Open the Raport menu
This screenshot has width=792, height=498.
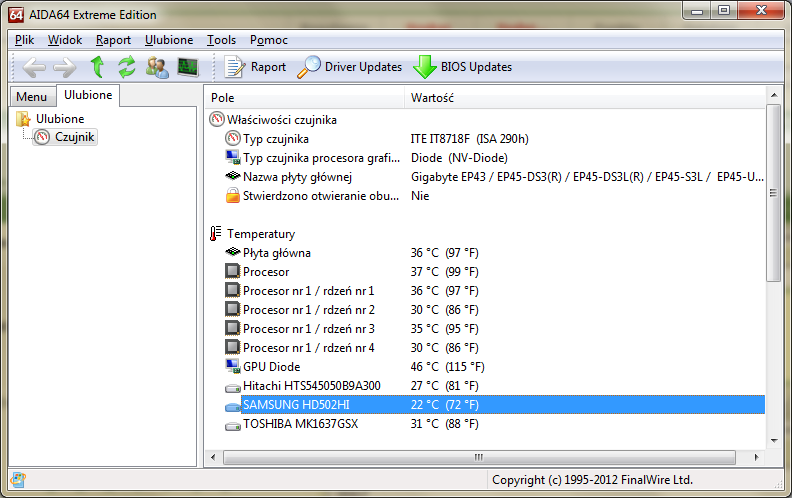(113, 40)
